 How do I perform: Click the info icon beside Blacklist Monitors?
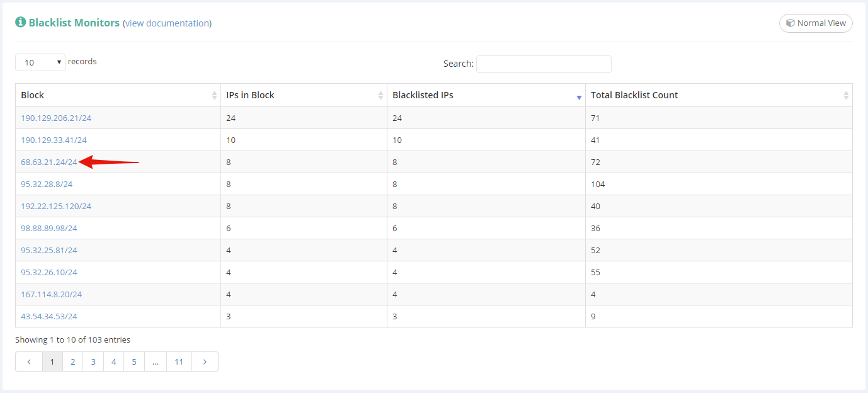pyautogui.click(x=21, y=23)
